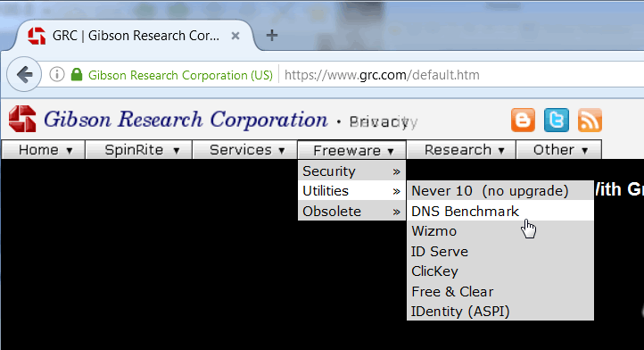The height and width of the screenshot is (350, 644).
Task: Expand the Utilities submenu
Action: (351, 191)
